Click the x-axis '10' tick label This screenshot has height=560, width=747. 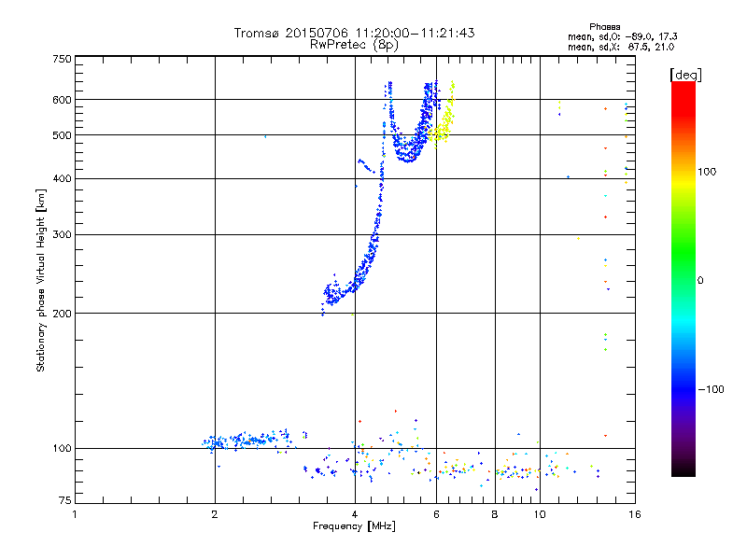pos(540,514)
